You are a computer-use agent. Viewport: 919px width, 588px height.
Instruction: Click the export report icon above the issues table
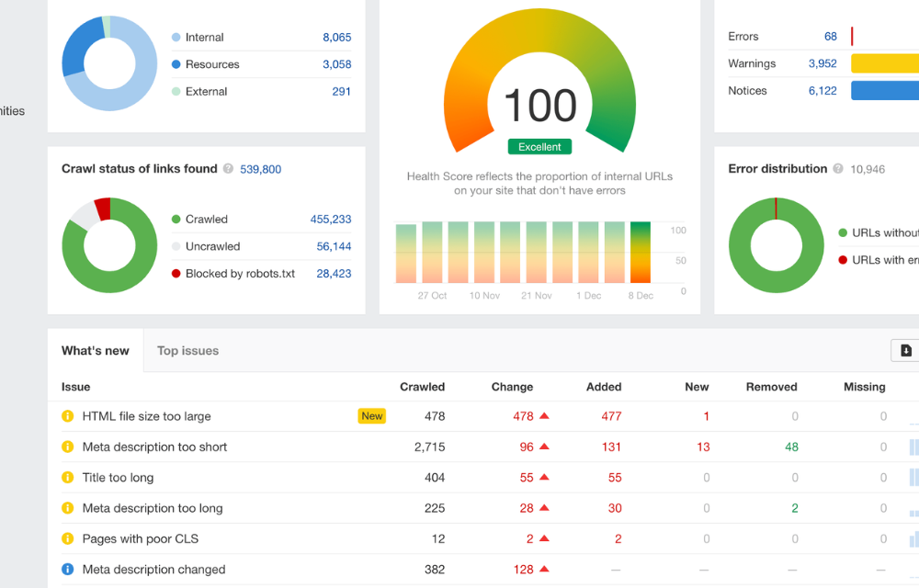click(905, 351)
